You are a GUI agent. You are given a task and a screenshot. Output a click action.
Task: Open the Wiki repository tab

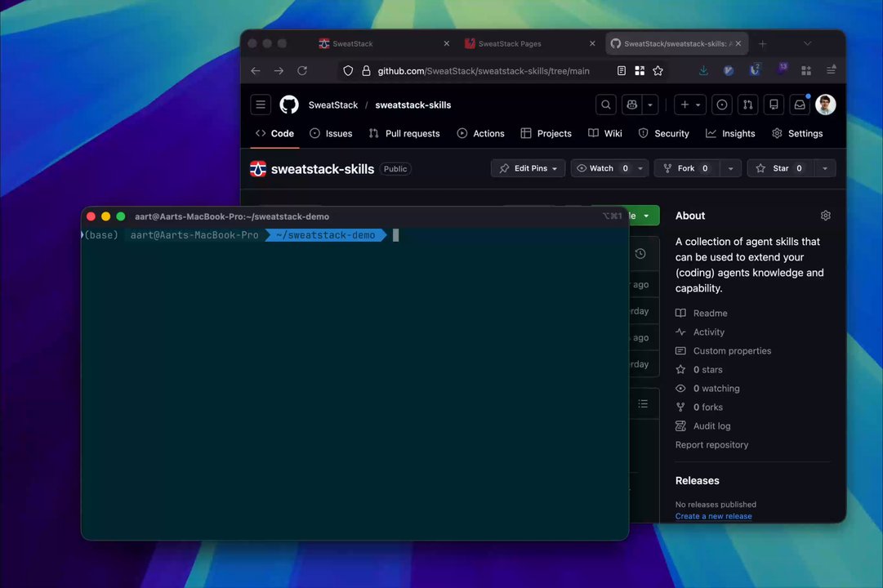[x=604, y=133]
